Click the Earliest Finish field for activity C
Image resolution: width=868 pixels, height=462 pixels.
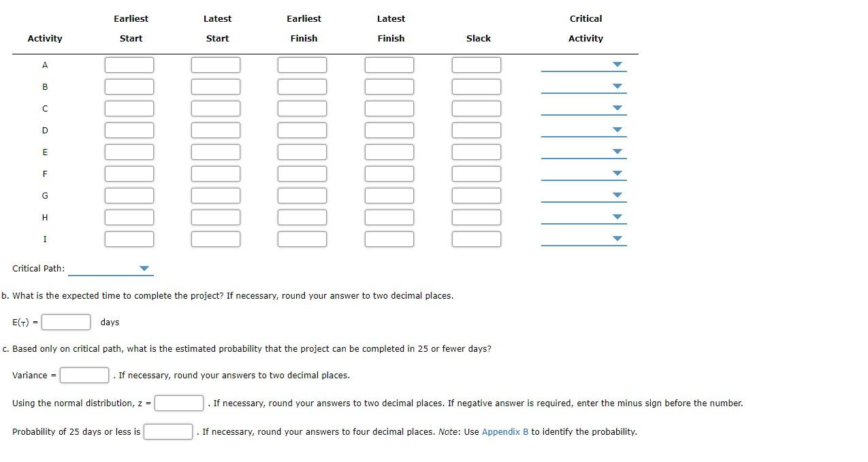click(x=303, y=108)
